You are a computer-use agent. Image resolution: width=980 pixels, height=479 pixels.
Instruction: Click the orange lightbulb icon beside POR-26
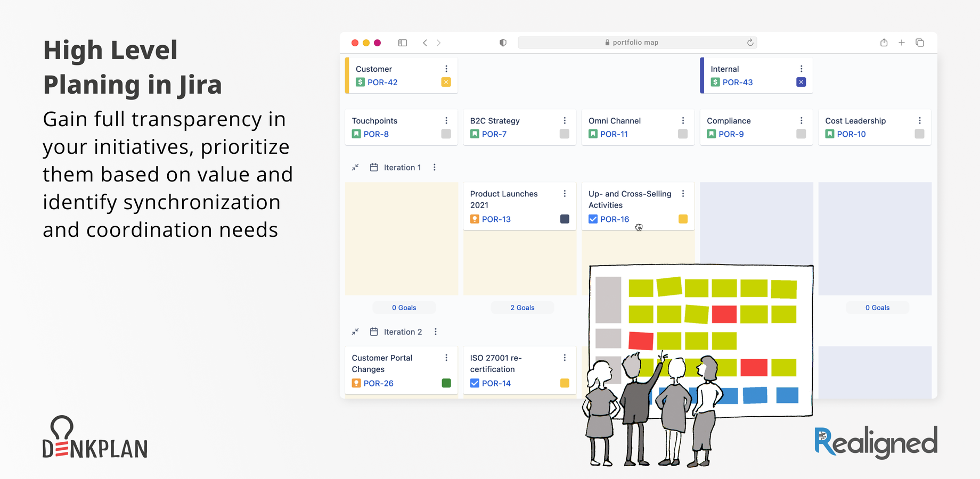tap(356, 383)
